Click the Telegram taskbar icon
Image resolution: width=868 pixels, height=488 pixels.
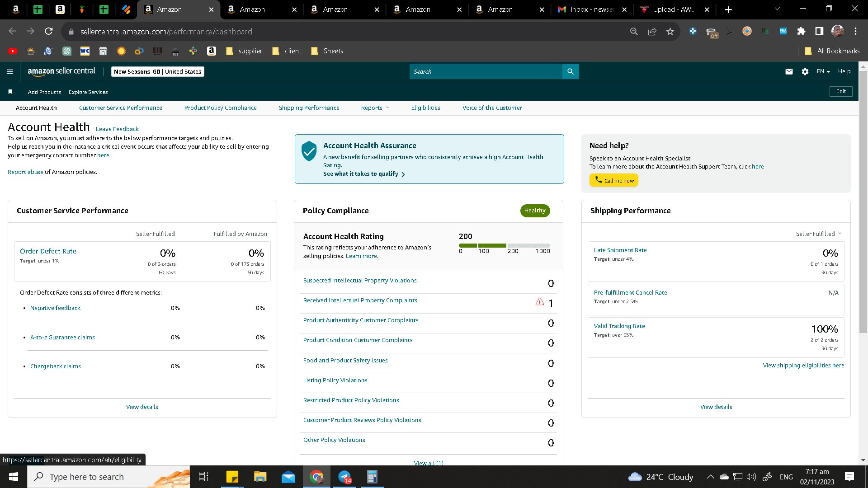pos(344,477)
